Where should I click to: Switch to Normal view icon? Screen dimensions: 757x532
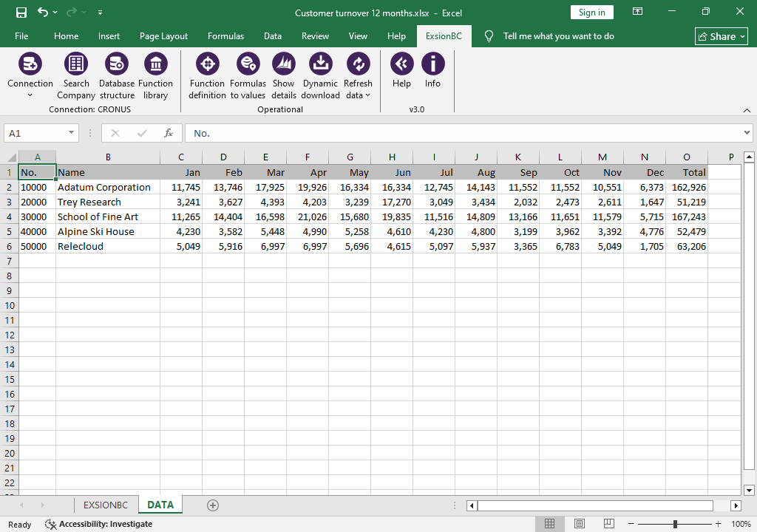549,524
